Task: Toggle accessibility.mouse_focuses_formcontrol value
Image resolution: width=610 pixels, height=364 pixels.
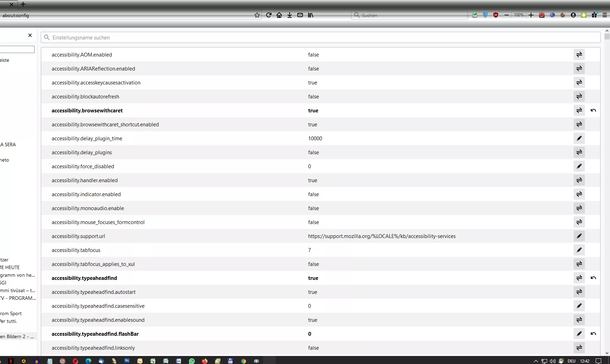Action: pyautogui.click(x=579, y=222)
